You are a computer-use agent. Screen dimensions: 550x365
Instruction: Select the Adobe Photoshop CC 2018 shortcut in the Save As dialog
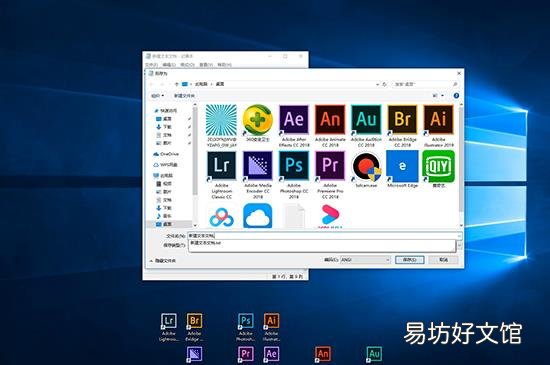(294, 175)
